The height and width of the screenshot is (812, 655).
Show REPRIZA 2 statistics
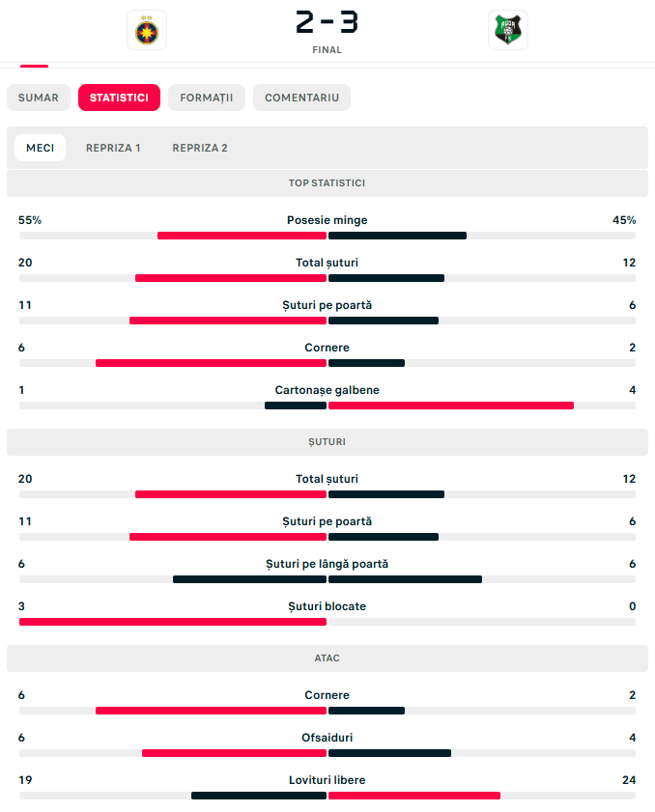coord(200,148)
